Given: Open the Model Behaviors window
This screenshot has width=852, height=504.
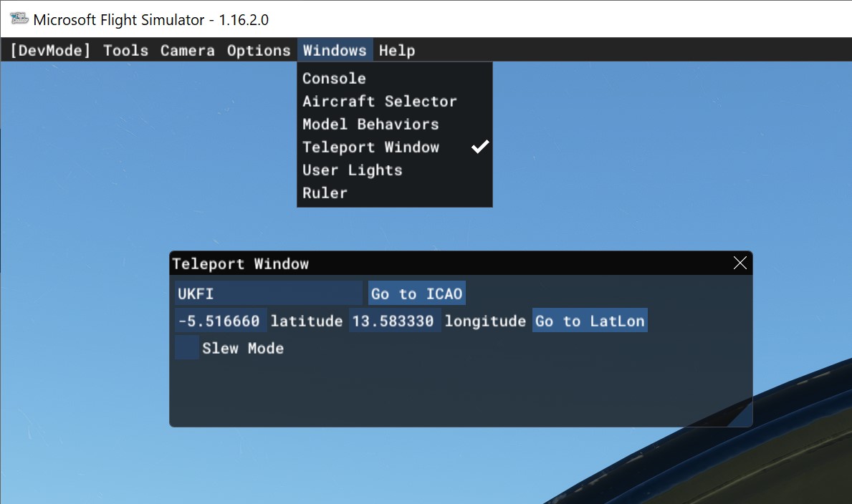Looking at the screenshot, I should 370,124.
